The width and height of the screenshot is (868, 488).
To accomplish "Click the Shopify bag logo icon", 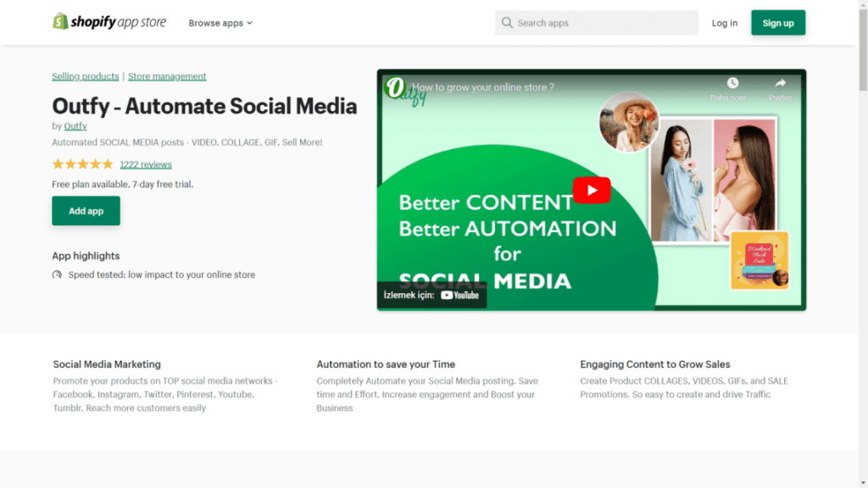I will pyautogui.click(x=60, y=21).
